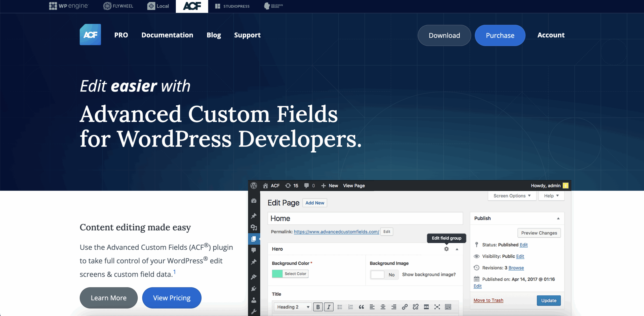Click the home icon next to ACF
Viewport: 644px width, 316px height.
click(265, 186)
